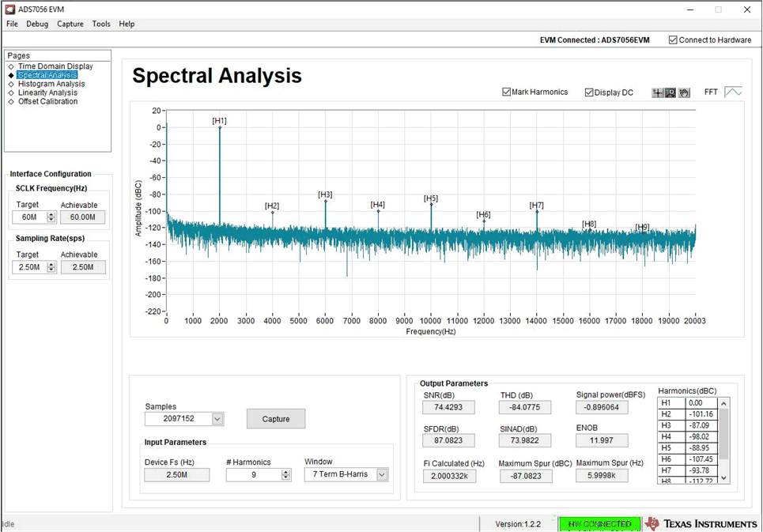Select the hand pan graph tool
The height and width of the screenshot is (532, 763).
click(684, 92)
